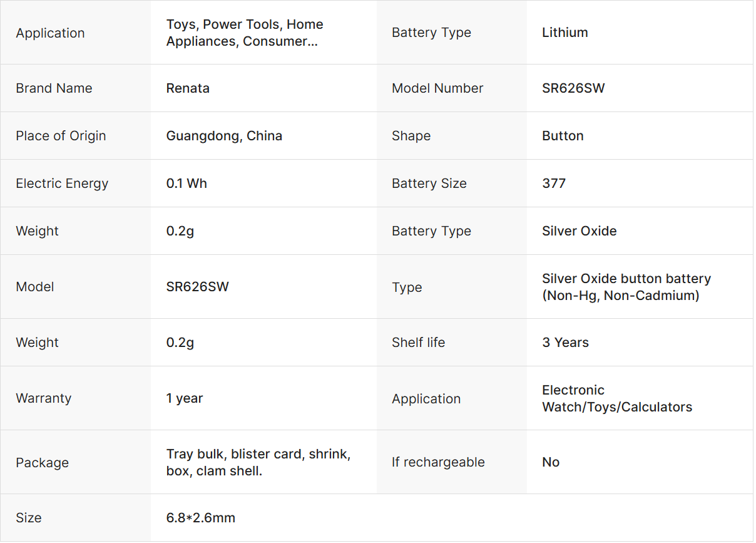Select the "If rechargeable" label
Viewport: 756px width, 543px height.
click(x=438, y=462)
